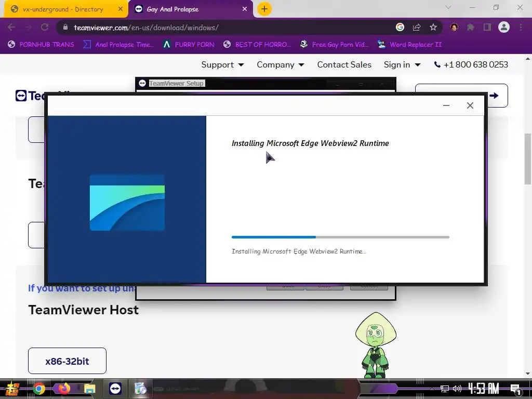
Task: Expand the Company menu
Action: point(280,64)
